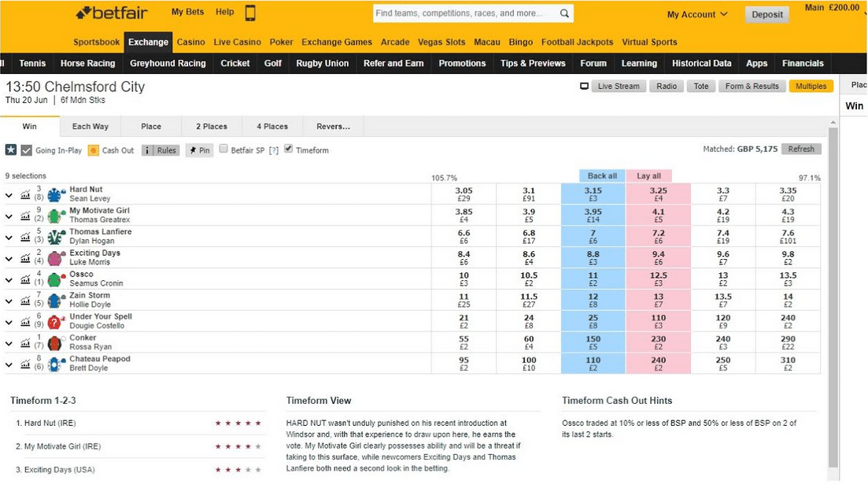Open Casino product tab

point(191,42)
